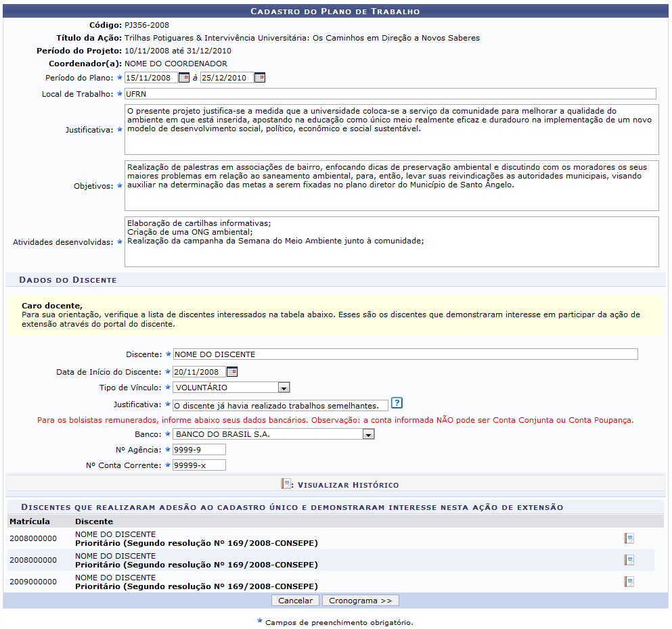Click inside the Objetivos text area

[x=391, y=185]
